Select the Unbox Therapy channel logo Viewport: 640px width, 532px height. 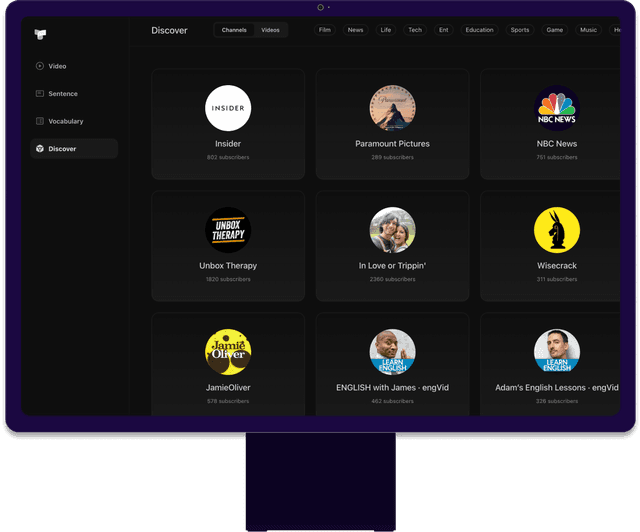pyautogui.click(x=228, y=230)
